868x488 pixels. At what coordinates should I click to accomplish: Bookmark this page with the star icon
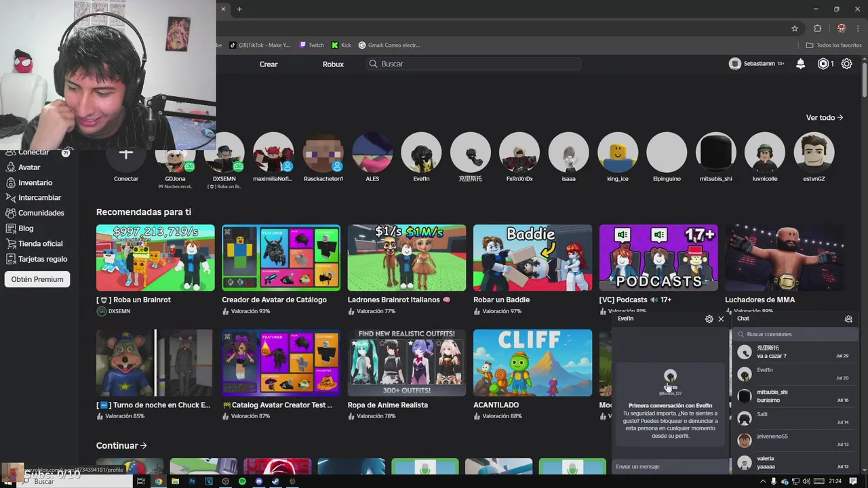point(795,28)
